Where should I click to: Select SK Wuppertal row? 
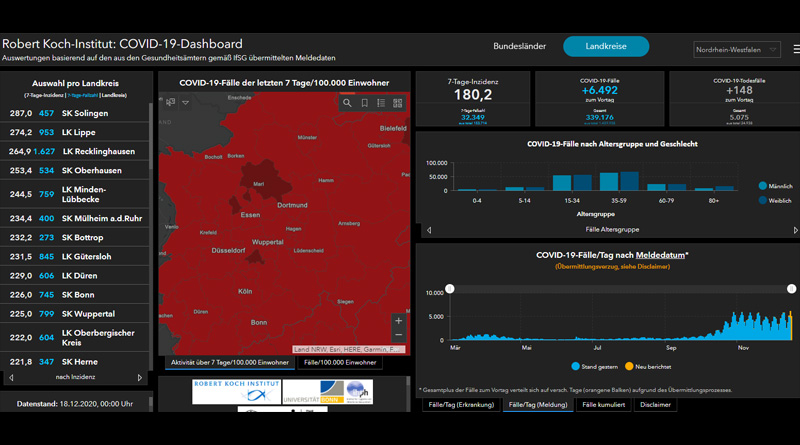click(x=74, y=314)
